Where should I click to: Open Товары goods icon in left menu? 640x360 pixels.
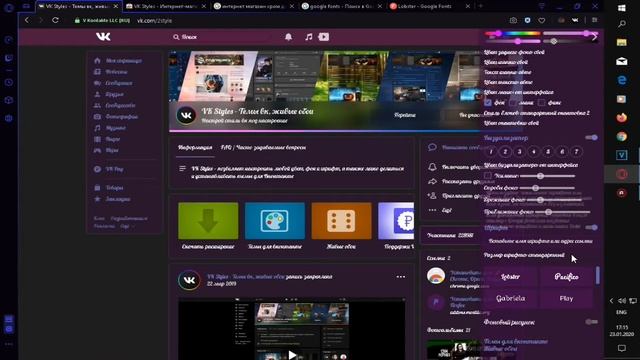pos(97,188)
